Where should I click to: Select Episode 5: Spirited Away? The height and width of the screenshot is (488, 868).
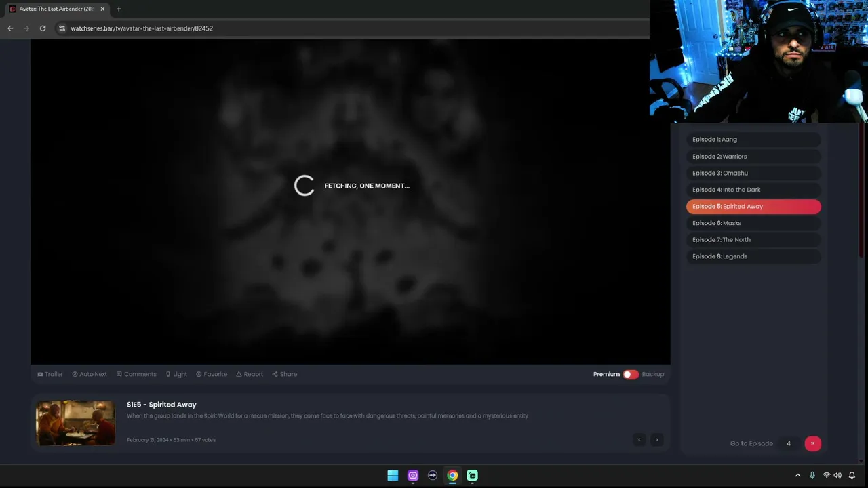[x=753, y=207]
